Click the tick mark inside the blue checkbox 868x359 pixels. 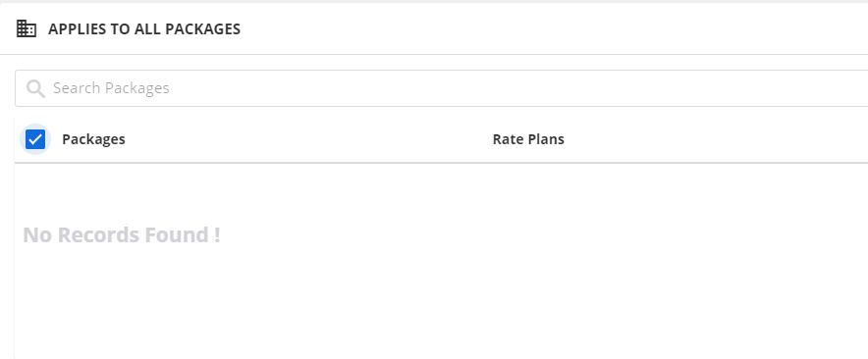[x=35, y=139]
